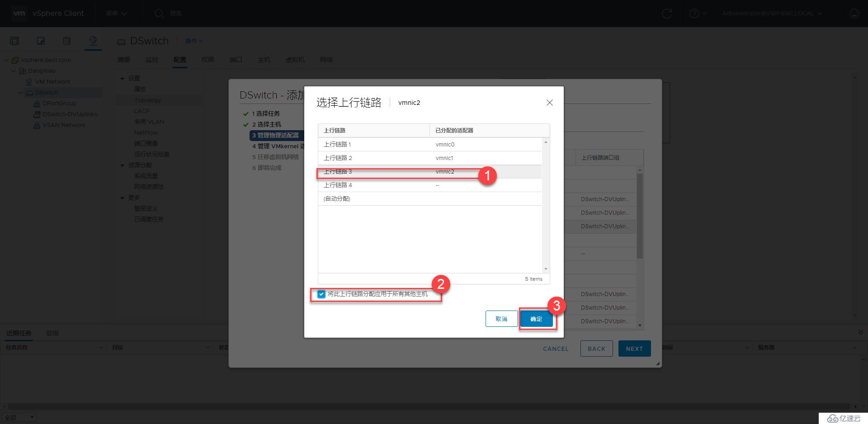Switch to the 监控 tab
Viewport: 868px width, 424px height.
tap(152, 60)
